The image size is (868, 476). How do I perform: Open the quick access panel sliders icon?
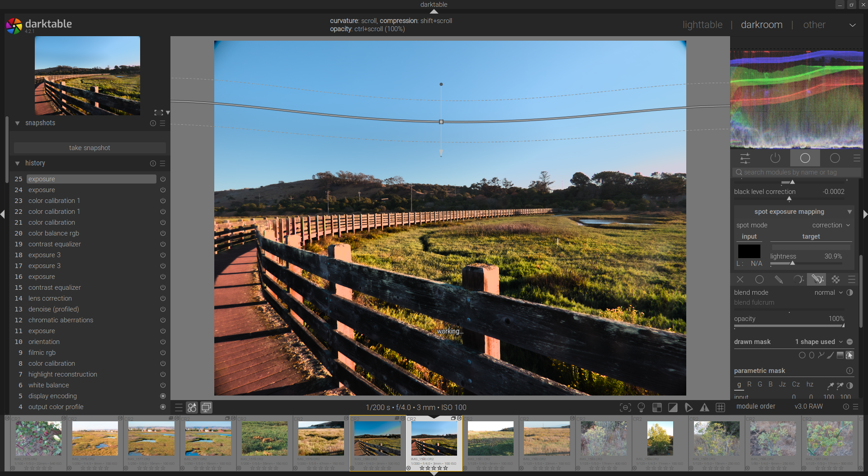tap(745, 158)
